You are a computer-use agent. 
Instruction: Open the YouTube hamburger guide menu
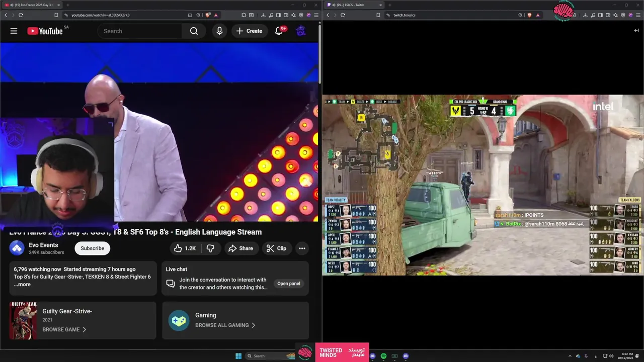14,31
